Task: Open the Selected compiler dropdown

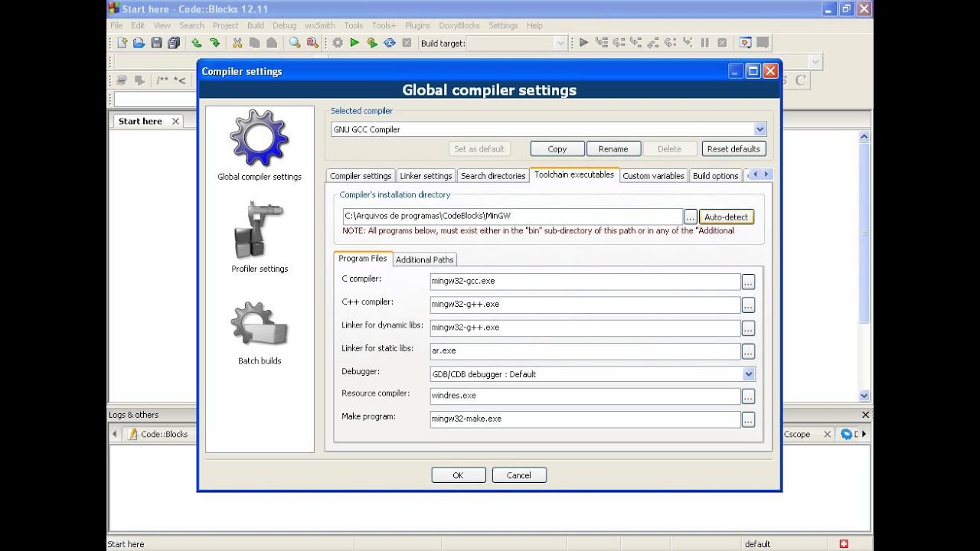Action: (759, 129)
